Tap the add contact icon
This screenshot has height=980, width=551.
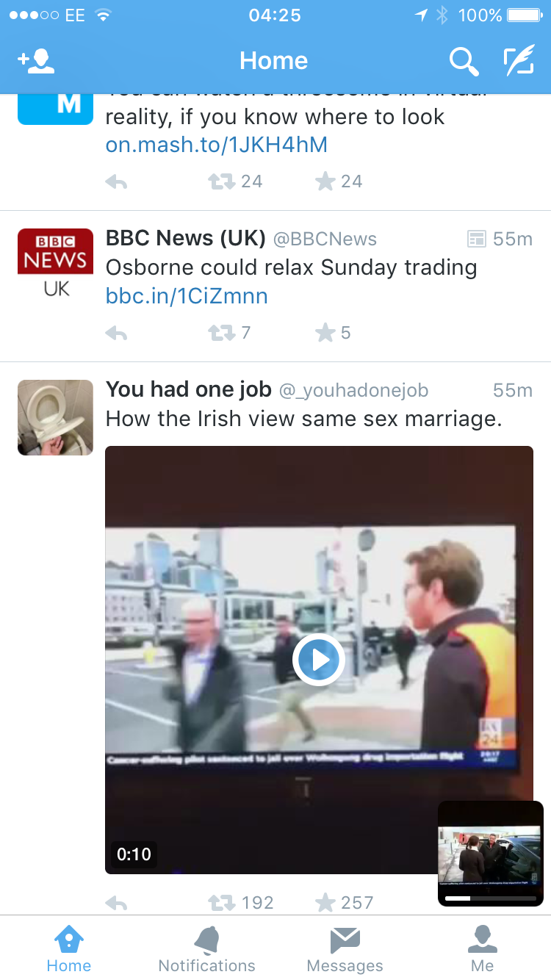pyautogui.click(x=37, y=62)
